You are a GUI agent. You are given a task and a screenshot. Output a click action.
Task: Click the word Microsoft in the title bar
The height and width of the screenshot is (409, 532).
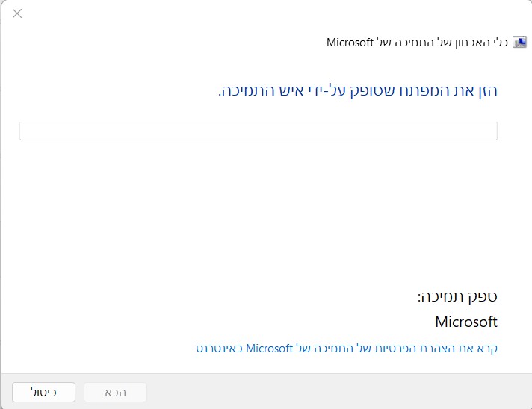pyautogui.click(x=350, y=42)
